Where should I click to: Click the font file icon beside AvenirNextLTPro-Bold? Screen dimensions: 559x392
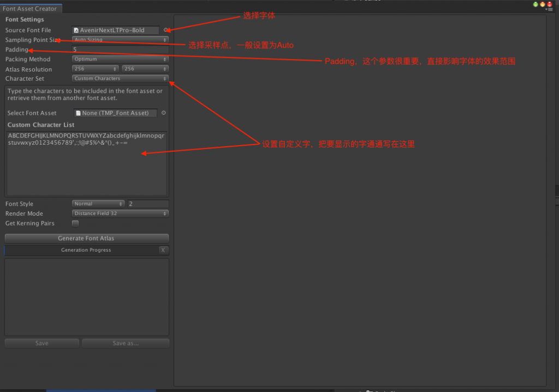76,31
